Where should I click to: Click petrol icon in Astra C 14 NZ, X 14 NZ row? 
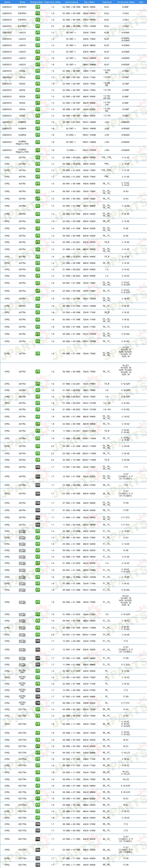(38, 184)
